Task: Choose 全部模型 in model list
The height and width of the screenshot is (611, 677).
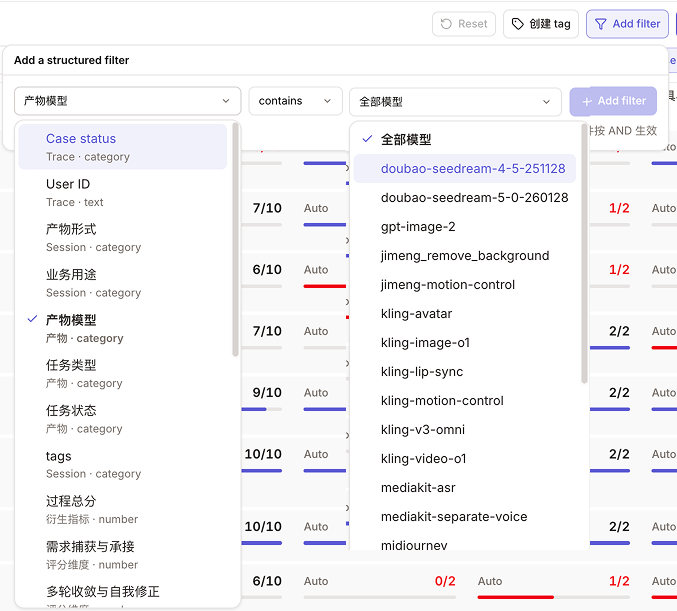Action: pyautogui.click(x=465, y=139)
